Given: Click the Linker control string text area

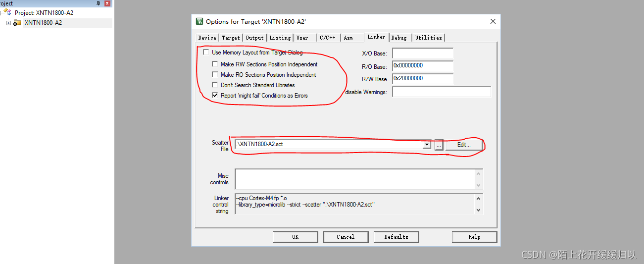Looking at the screenshot, I should pos(354,204).
